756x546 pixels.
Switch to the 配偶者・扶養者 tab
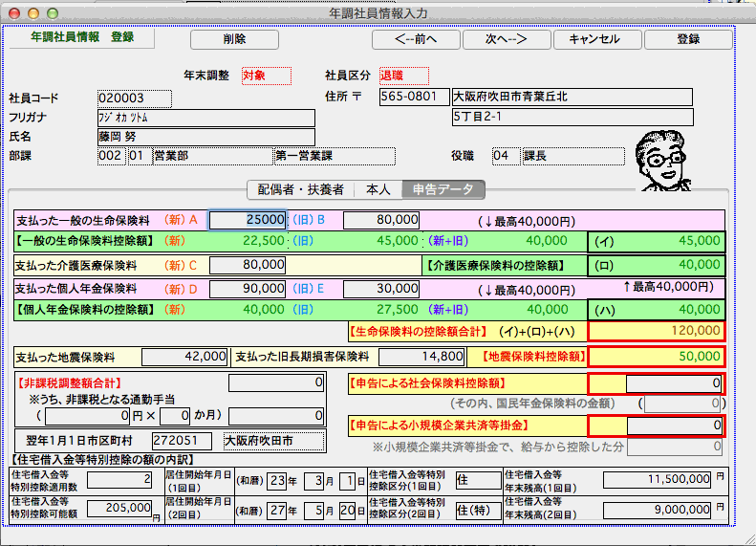click(300, 189)
